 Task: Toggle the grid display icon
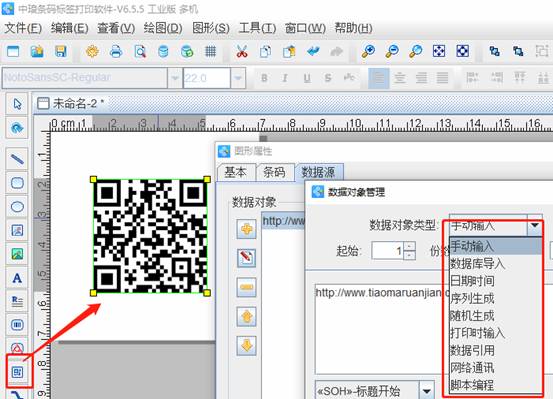click(211, 52)
